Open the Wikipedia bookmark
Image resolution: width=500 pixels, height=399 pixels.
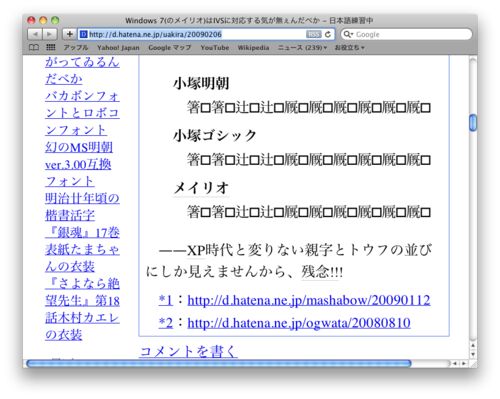point(253,48)
